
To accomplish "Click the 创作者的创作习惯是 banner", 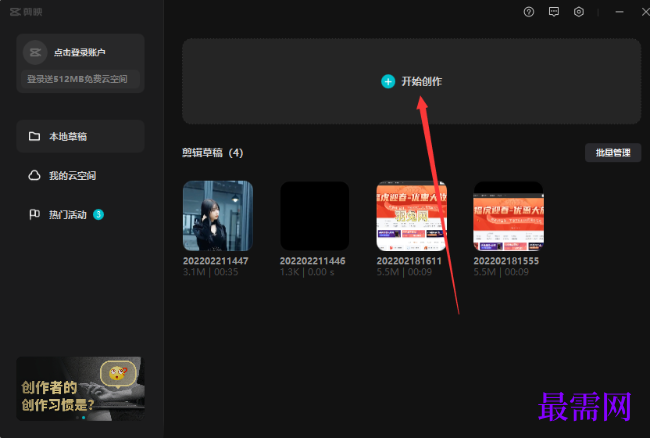I will click(x=80, y=389).
